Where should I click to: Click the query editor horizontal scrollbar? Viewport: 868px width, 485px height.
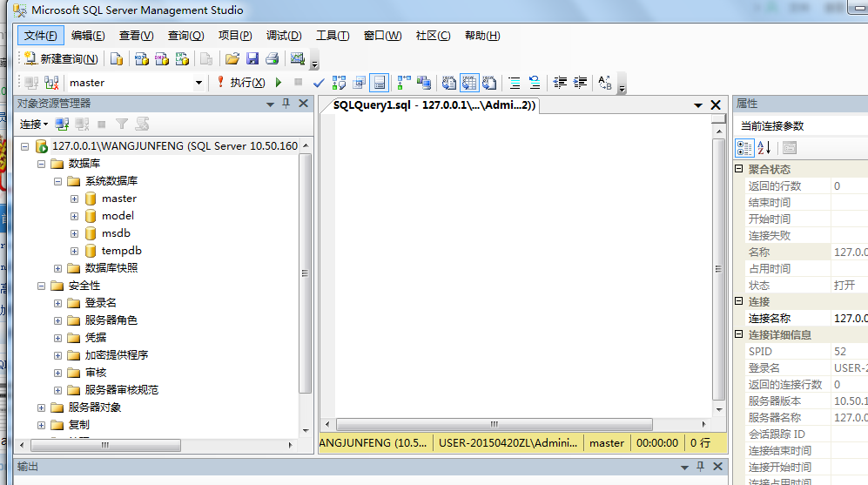515,424
